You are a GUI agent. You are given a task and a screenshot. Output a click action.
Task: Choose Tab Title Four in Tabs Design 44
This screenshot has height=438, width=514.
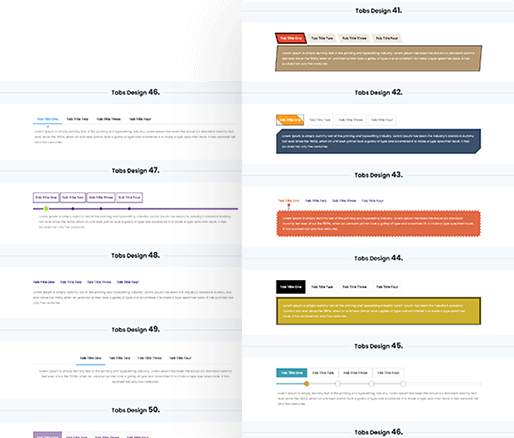pyautogui.click(x=387, y=287)
